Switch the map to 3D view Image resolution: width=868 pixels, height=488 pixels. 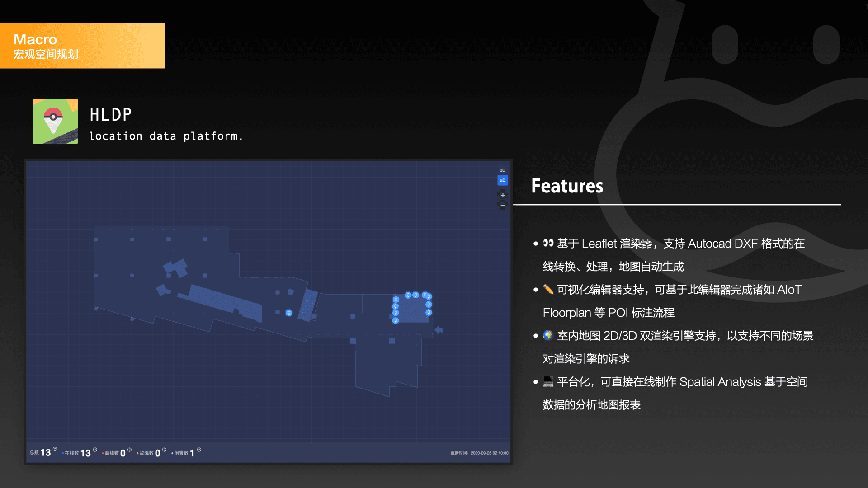(502, 170)
